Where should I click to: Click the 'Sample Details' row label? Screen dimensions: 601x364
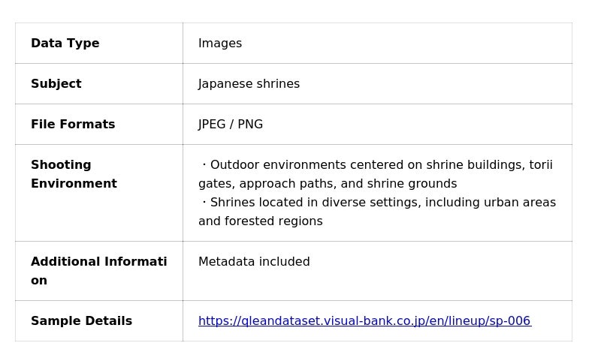[81, 321]
